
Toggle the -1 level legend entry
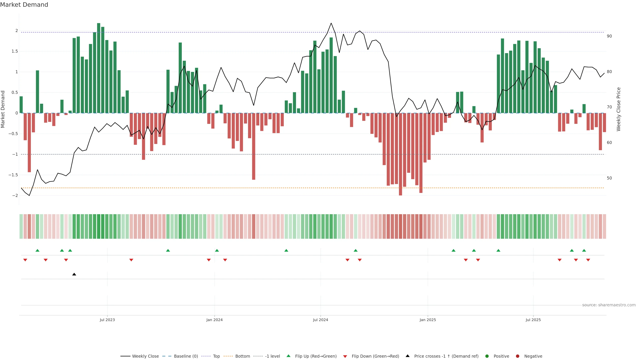pos(272,356)
